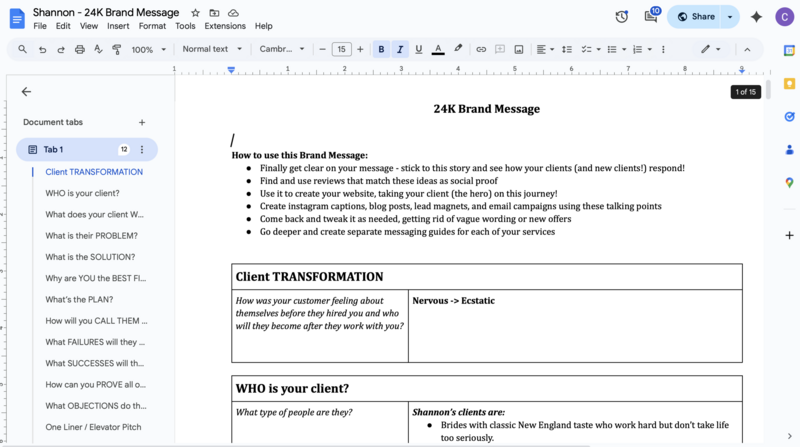The height and width of the screenshot is (447, 800).
Task: Insert link icon
Action: coord(481,49)
